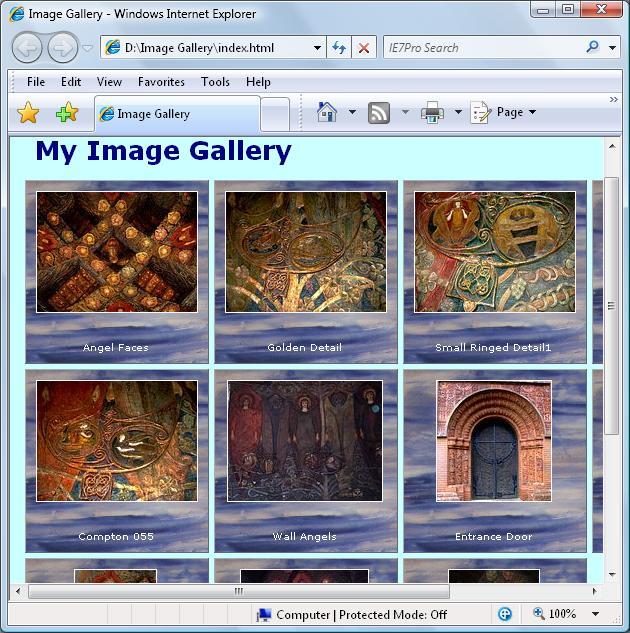This screenshot has width=630, height=633.
Task: Click the IE logo in title bar
Action: [17, 14]
